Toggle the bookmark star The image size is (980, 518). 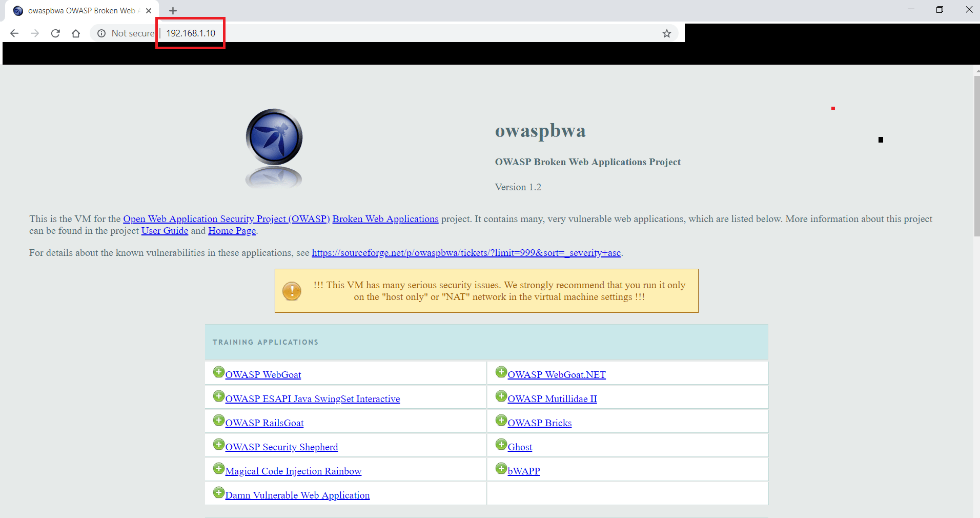666,33
